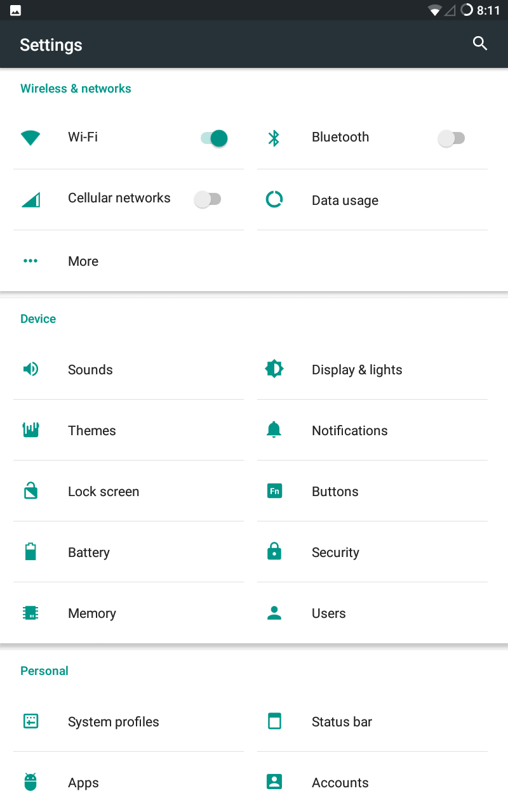Image resolution: width=508 pixels, height=812 pixels.
Task: Open the Users settings entry
Action: (x=328, y=613)
